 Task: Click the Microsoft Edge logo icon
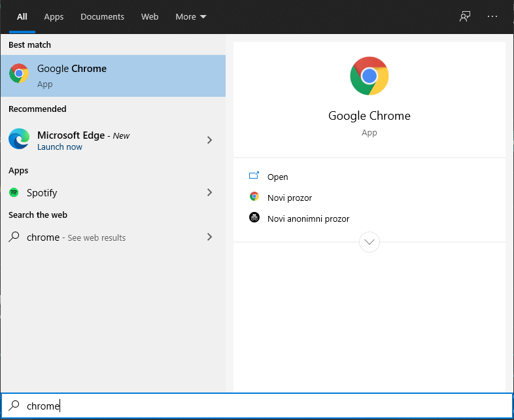tap(19, 139)
